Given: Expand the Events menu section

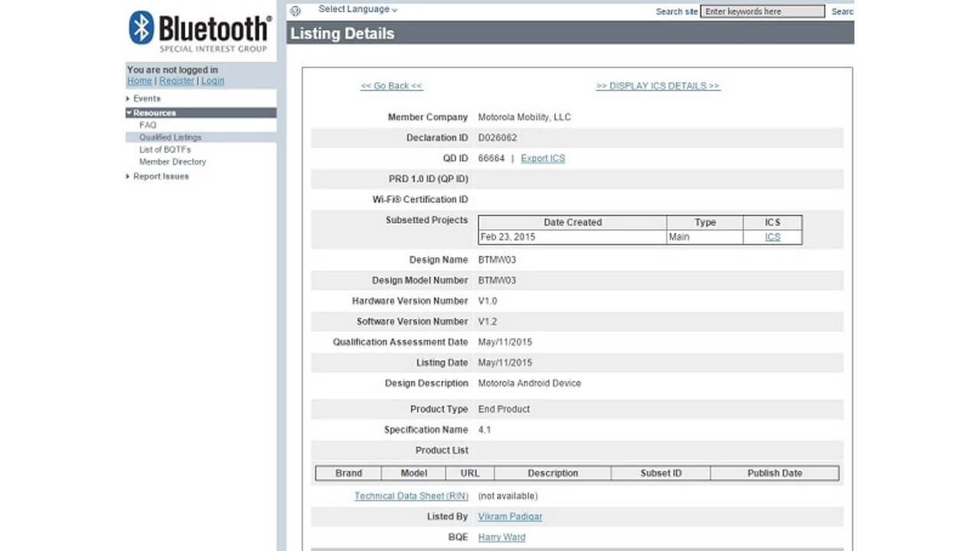Looking at the screenshot, I should (x=146, y=99).
